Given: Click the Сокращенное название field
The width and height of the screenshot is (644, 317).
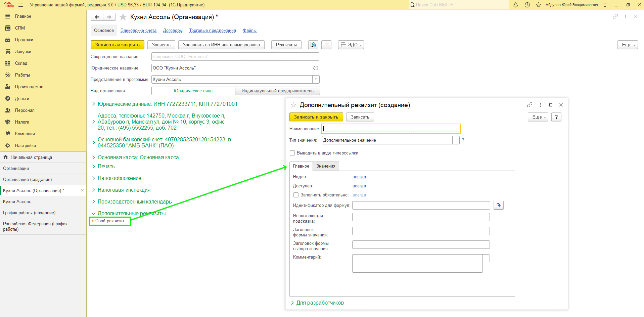Looking at the screenshot, I should tap(235, 57).
